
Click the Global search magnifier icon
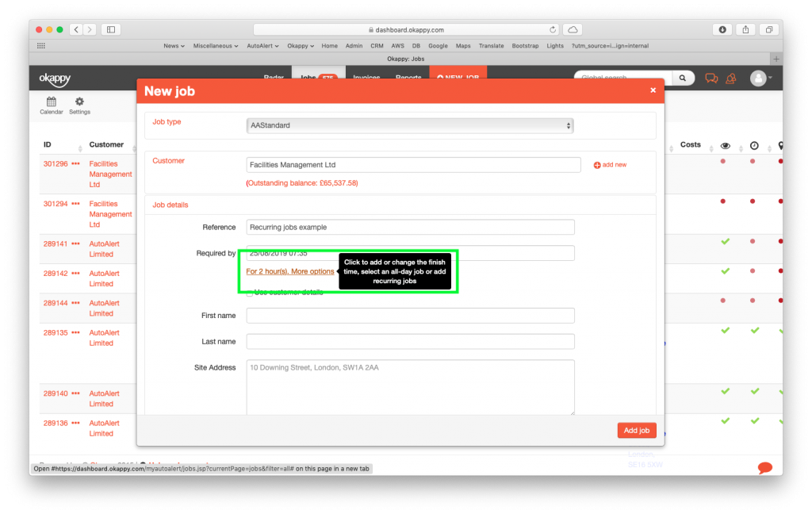(683, 78)
